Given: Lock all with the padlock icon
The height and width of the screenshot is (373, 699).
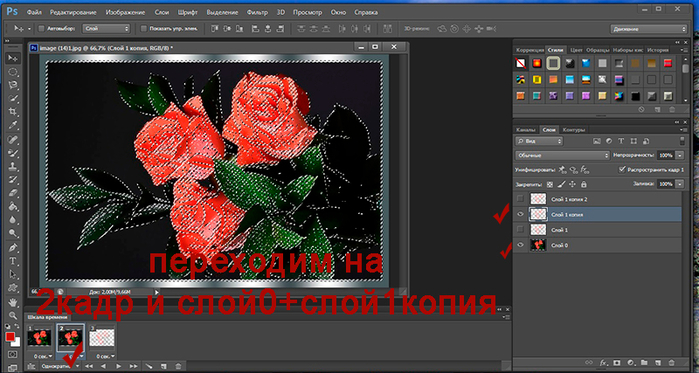Looking at the screenshot, I should 584,184.
